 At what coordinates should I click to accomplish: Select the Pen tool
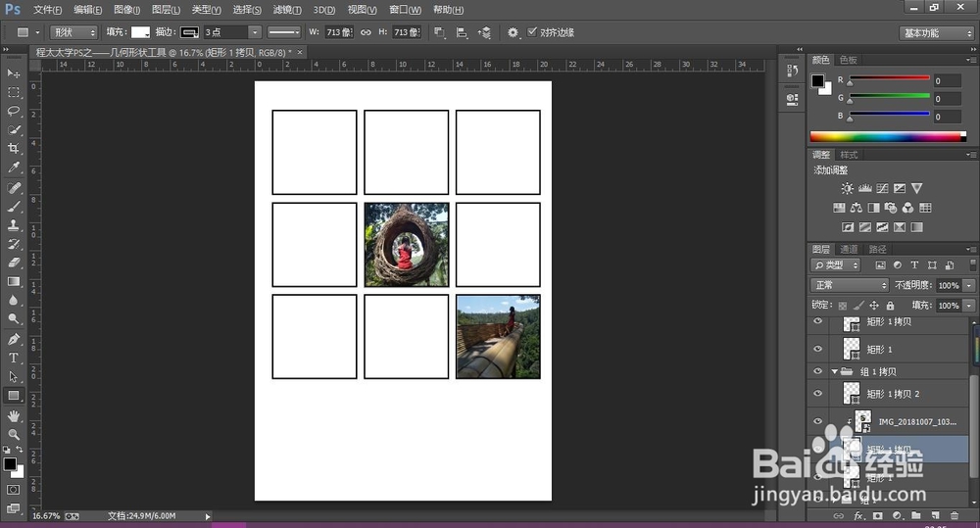[13, 339]
